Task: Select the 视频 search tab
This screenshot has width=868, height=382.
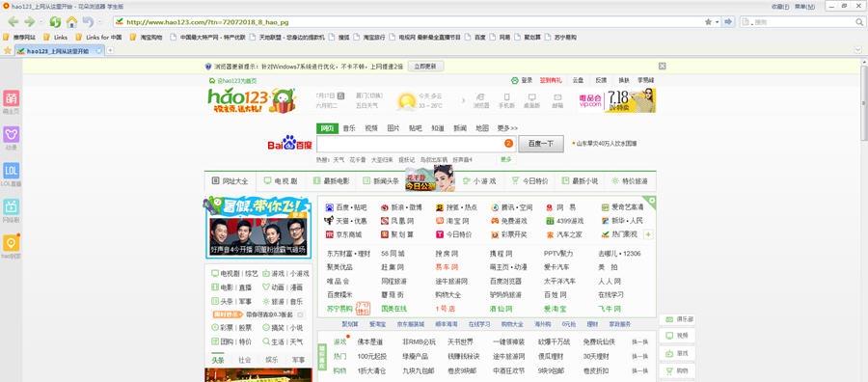Action: pyautogui.click(x=371, y=128)
